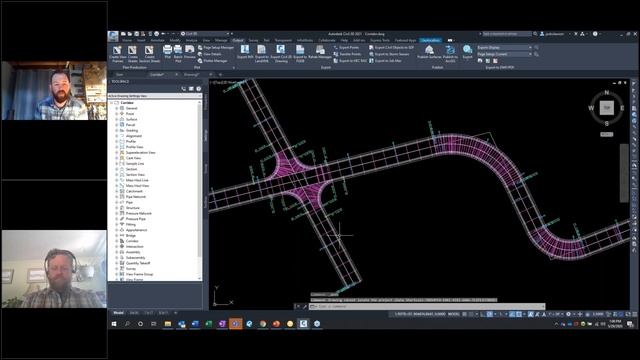
Task: Open the Annotate ribbon tab
Action: click(157, 40)
